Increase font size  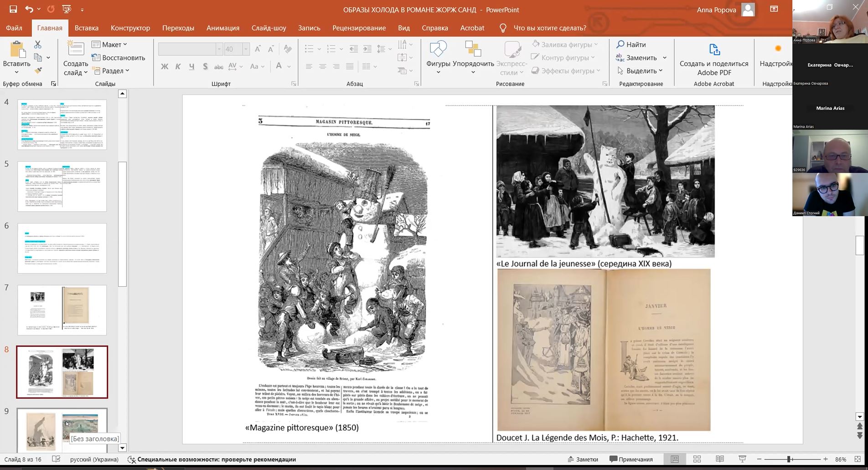258,49
